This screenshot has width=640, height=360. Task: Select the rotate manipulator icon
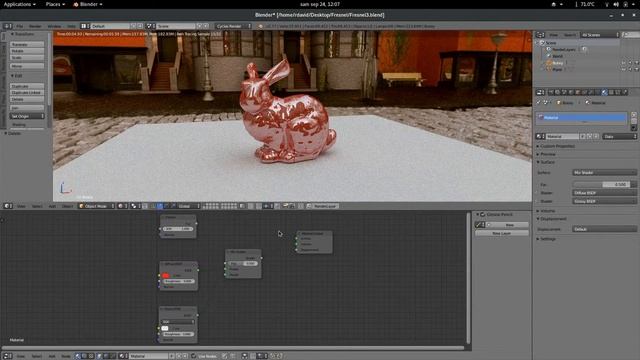click(166, 206)
